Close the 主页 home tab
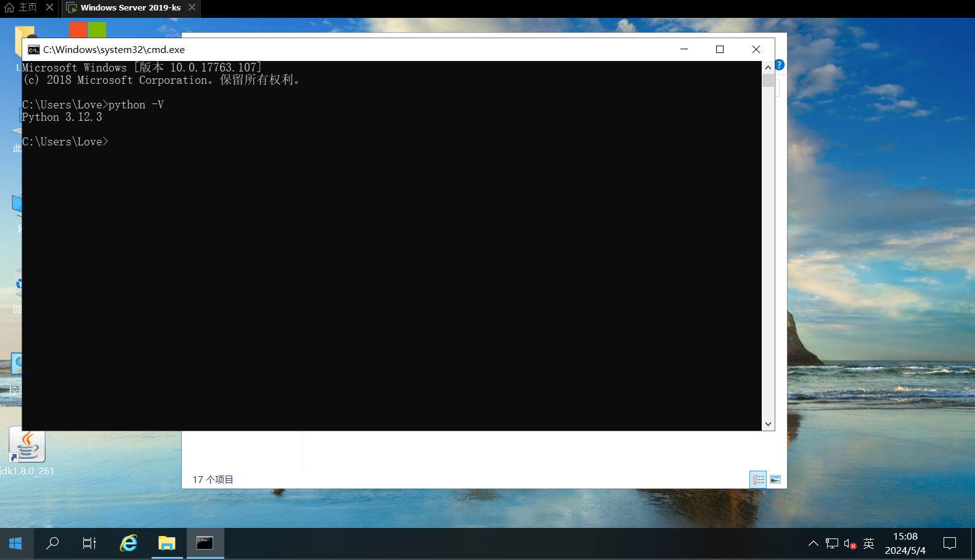975x560 pixels. 50,7
